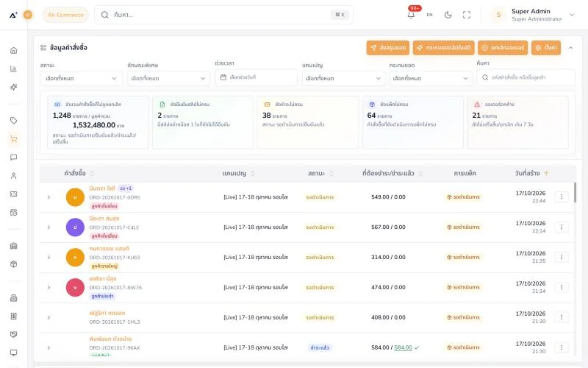This screenshot has height=368, width=588.
Task: Click the order code search input field
Action: (526, 77)
